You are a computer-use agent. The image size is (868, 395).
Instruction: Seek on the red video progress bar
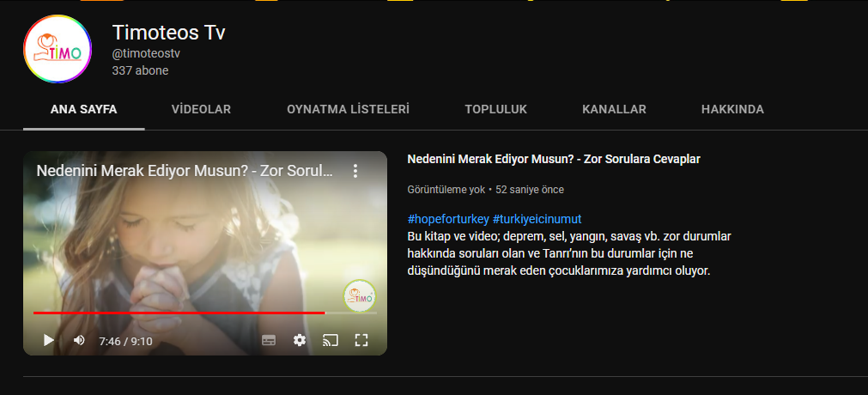click(205, 313)
